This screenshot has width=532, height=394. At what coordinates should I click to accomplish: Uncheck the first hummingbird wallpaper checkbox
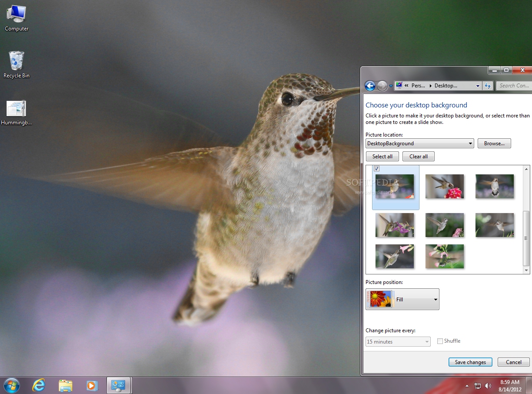point(377,168)
